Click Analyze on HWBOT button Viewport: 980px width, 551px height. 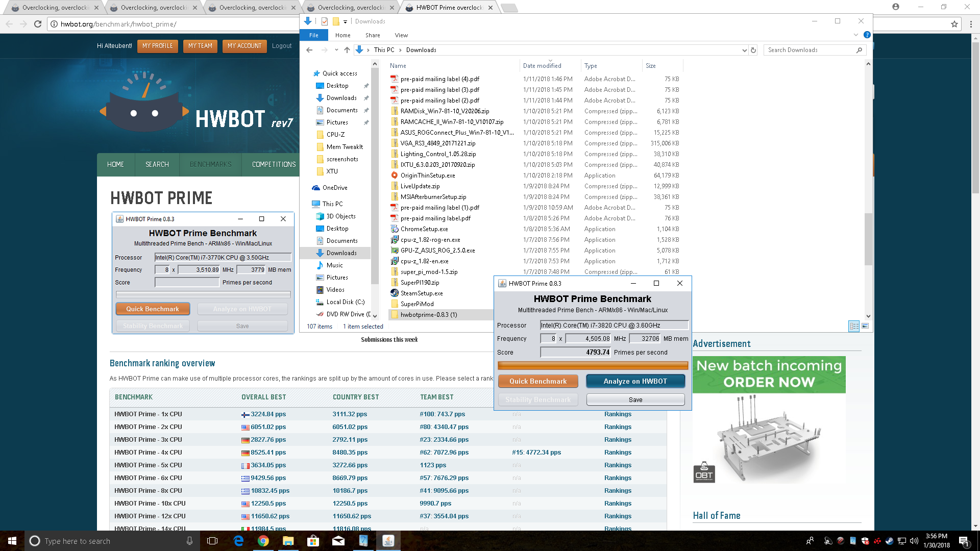coord(635,381)
